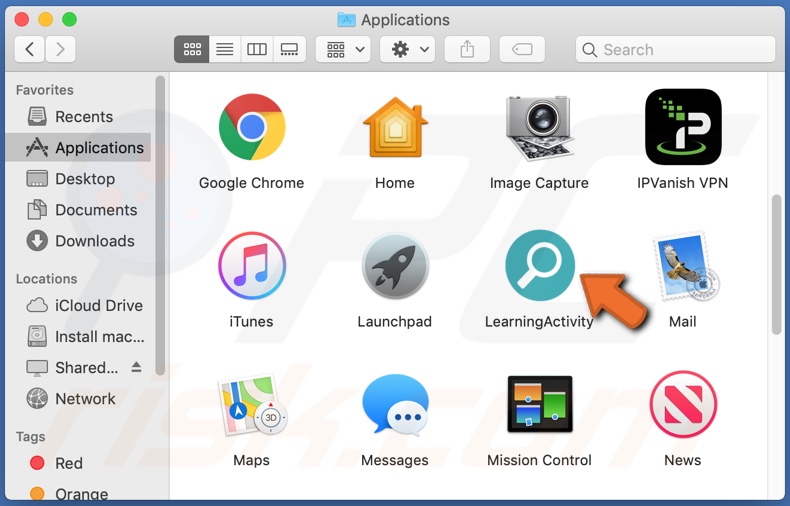Click the Edit Tags toolbar button
The height and width of the screenshot is (506, 790).
coord(522,49)
